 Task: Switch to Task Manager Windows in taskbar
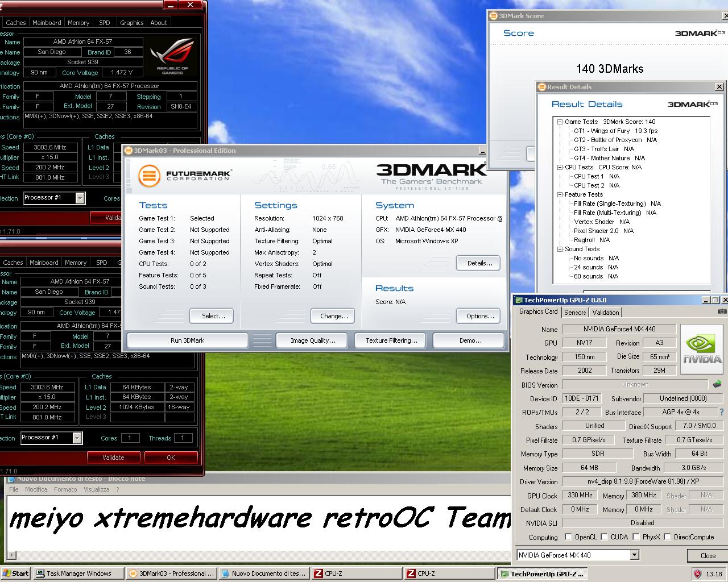[78, 573]
